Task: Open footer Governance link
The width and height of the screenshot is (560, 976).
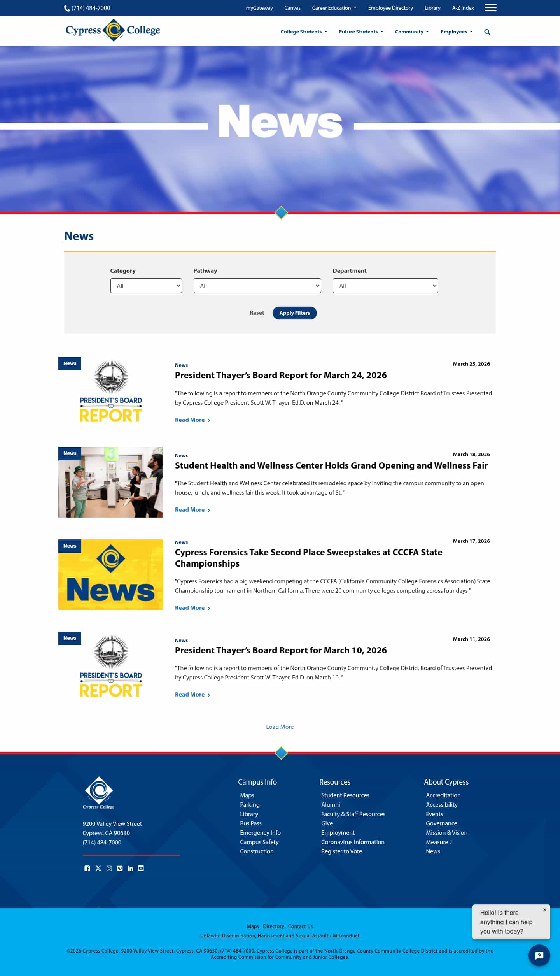Action: [x=441, y=823]
